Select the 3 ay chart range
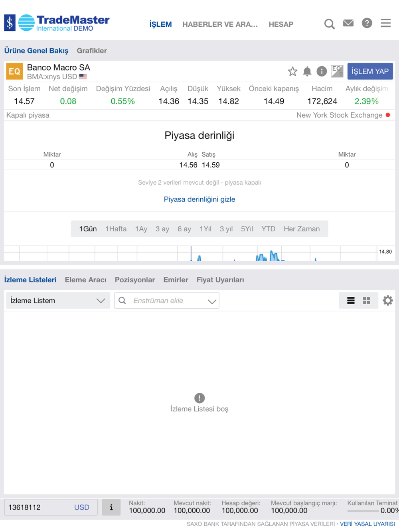The width and height of the screenshot is (399, 532). 162,229
